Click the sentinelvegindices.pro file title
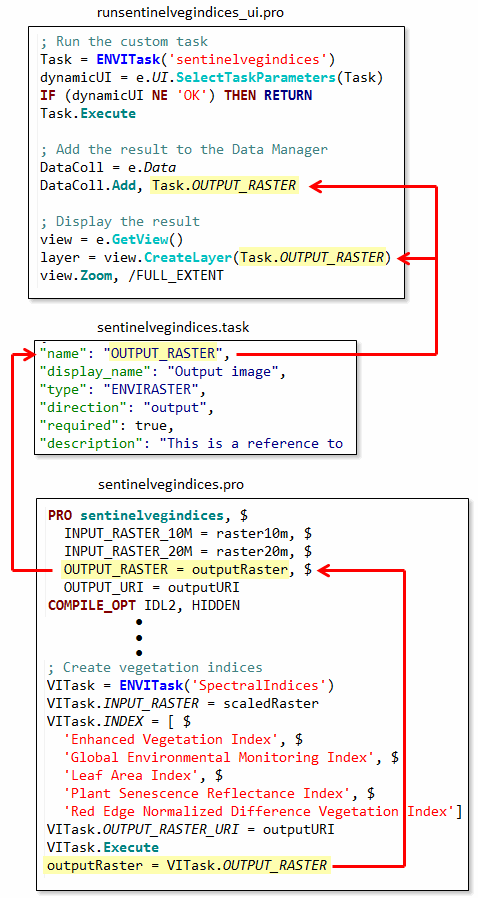This screenshot has height=898, width=478. [x=171, y=485]
